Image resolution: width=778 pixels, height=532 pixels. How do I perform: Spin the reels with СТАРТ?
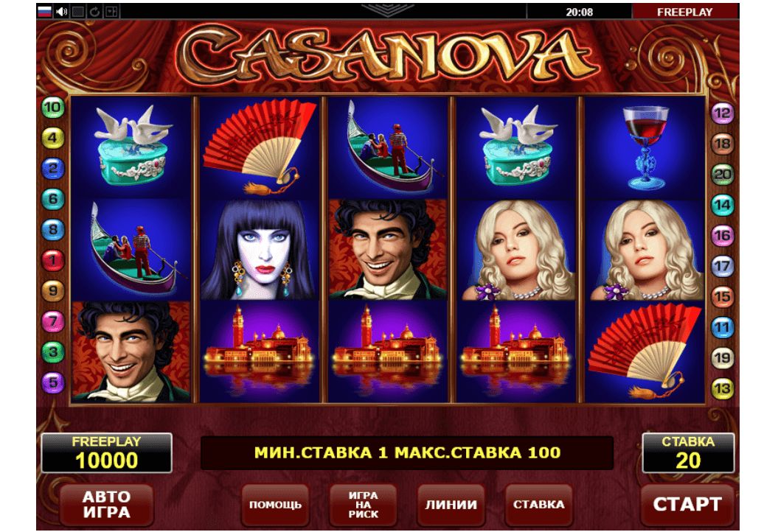click(x=687, y=505)
